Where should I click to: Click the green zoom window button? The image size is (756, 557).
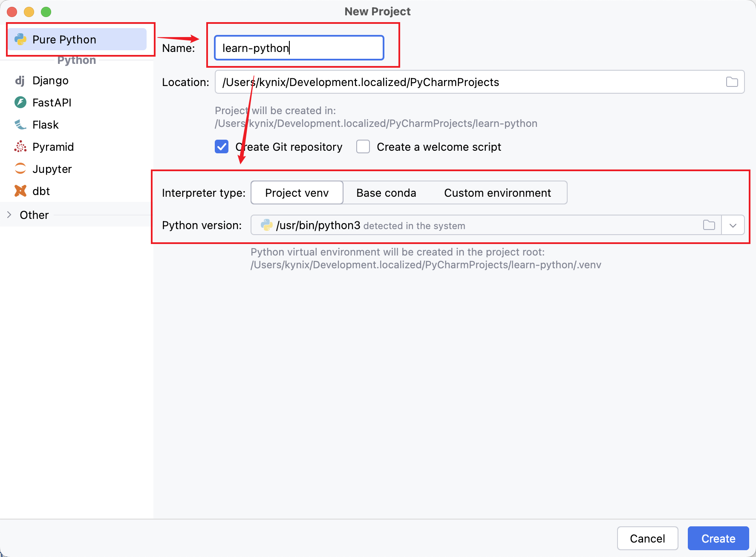point(46,12)
